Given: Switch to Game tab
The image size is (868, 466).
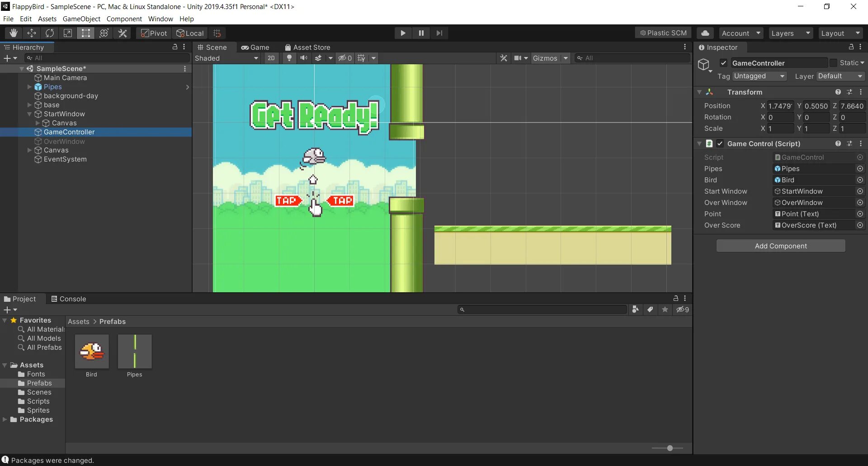Looking at the screenshot, I should point(255,47).
